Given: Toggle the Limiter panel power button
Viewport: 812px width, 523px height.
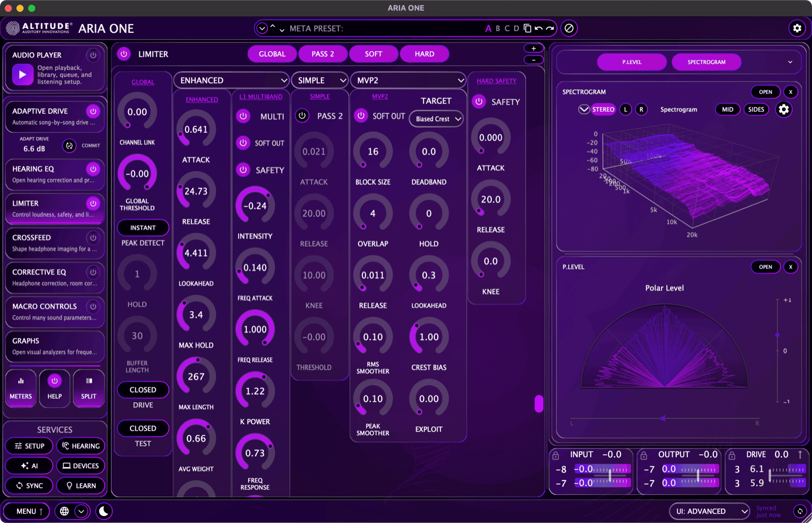Looking at the screenshot, I should [123, 54].
